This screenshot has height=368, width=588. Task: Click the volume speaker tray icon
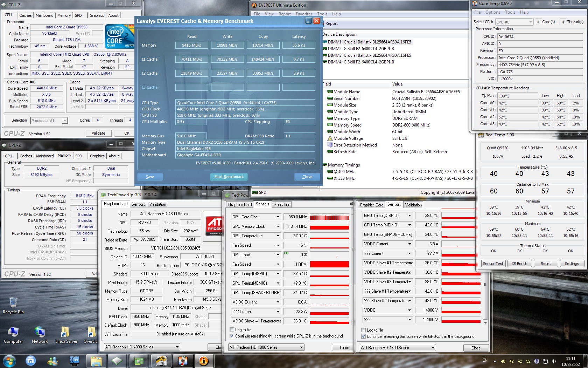coord(554,361)
